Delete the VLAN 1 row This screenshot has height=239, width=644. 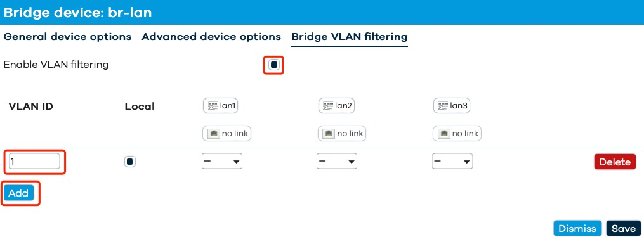point(615,162)
